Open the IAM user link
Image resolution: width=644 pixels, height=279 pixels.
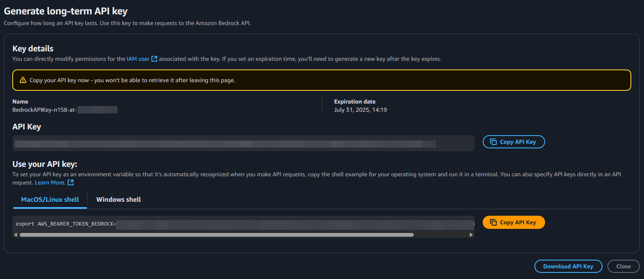138,59
